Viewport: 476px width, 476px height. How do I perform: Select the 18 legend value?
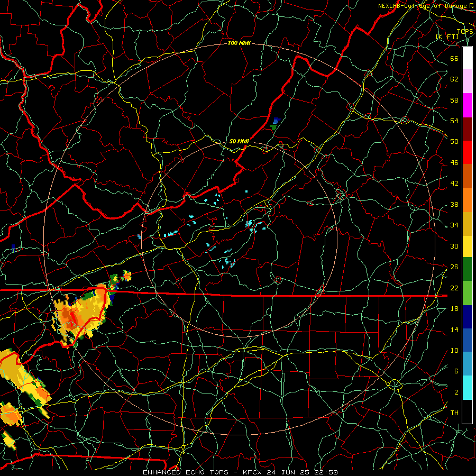[454, 309]
